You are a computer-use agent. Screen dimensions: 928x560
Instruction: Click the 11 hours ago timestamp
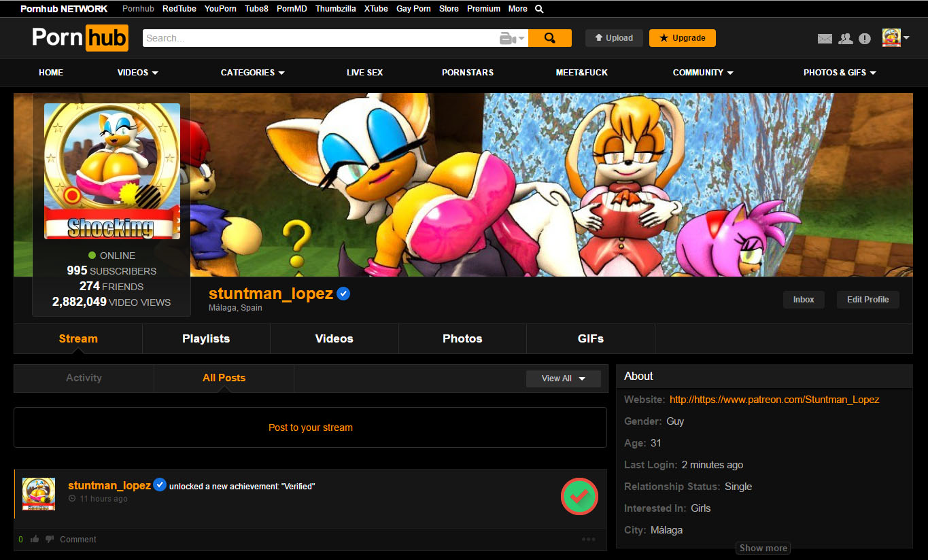103,499
